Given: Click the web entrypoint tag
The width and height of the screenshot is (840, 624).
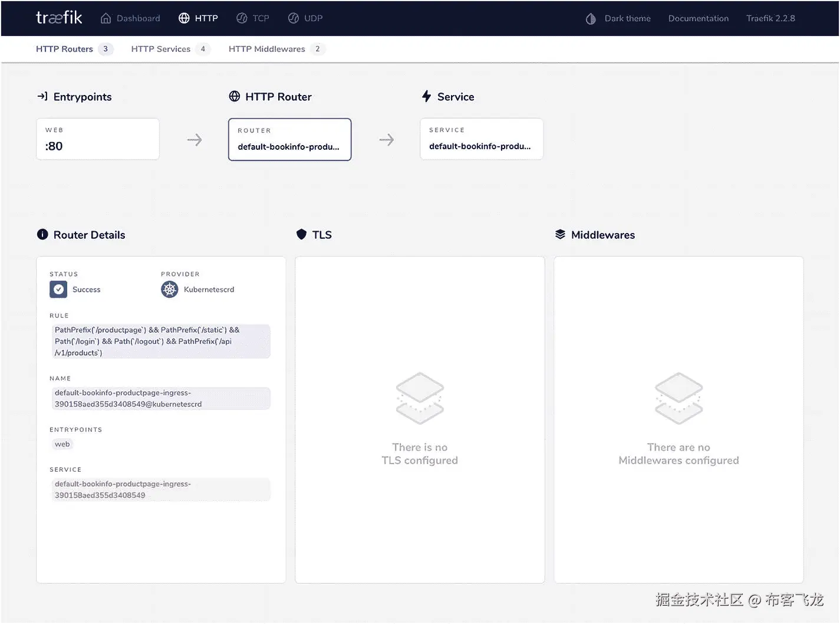Looking at the screenshot, I should click(x=62, y=444).
